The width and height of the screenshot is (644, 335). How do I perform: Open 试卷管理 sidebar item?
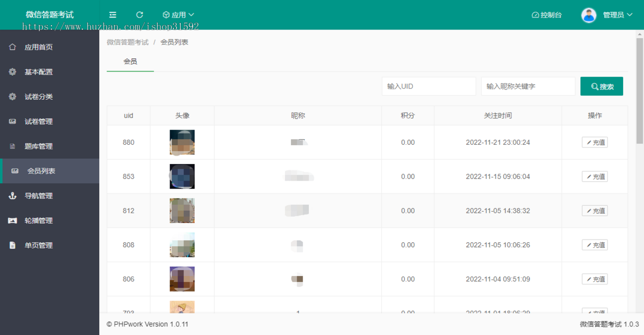pos(49,122)
